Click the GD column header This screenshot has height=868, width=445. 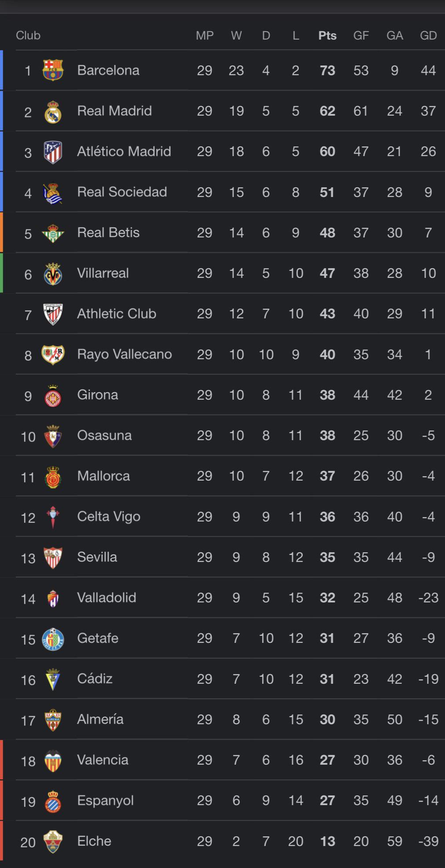tap(428, 36)
